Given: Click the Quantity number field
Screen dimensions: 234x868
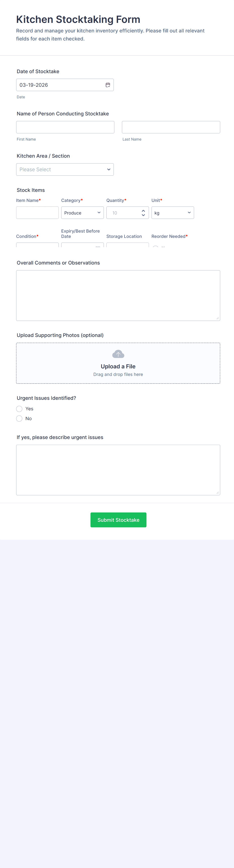Looking at the screenshot, I should [x=123, y=213].
